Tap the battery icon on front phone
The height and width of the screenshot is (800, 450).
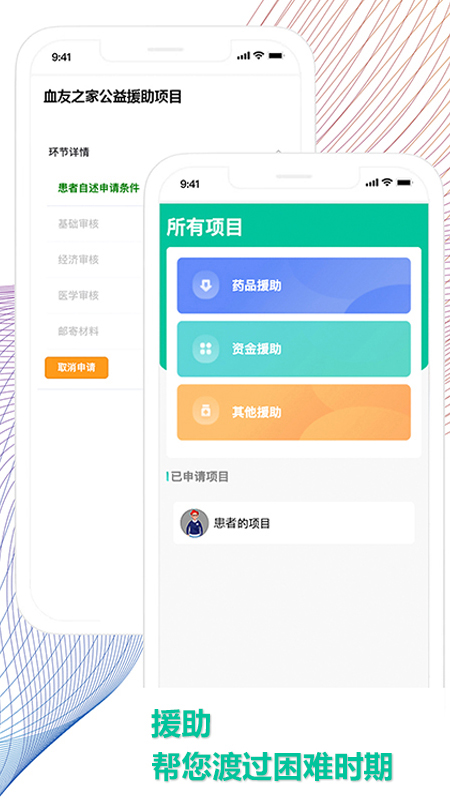click(405, 182)
